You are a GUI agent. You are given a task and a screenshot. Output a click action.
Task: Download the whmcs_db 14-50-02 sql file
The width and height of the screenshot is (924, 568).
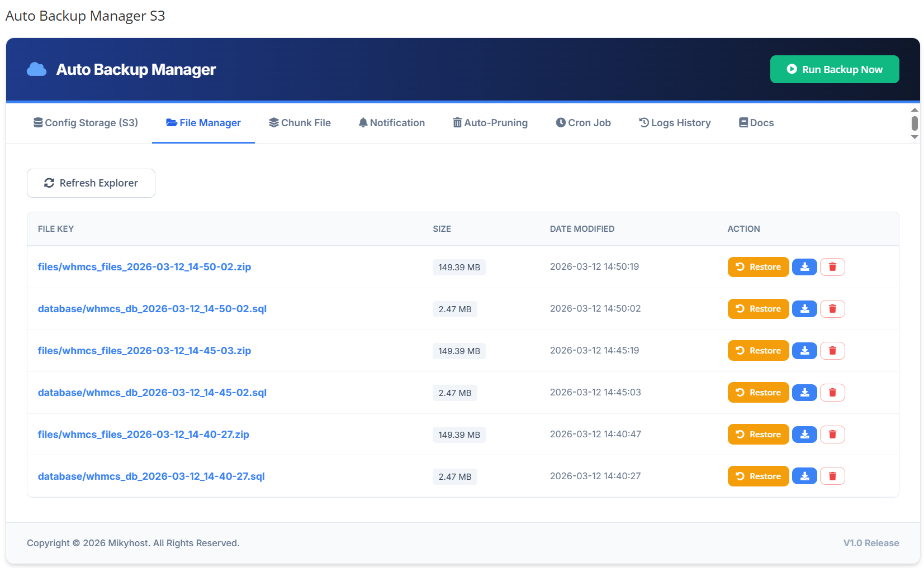pos(804,309)
